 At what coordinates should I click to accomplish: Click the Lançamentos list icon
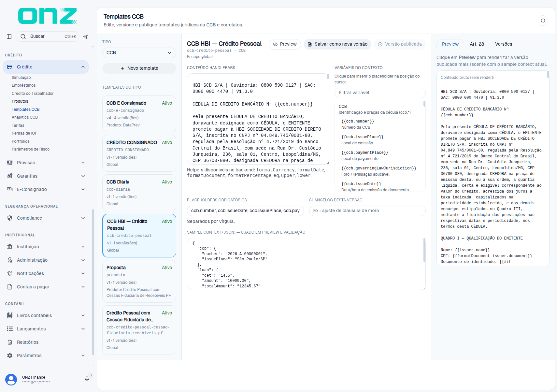[x=10, y=329]
